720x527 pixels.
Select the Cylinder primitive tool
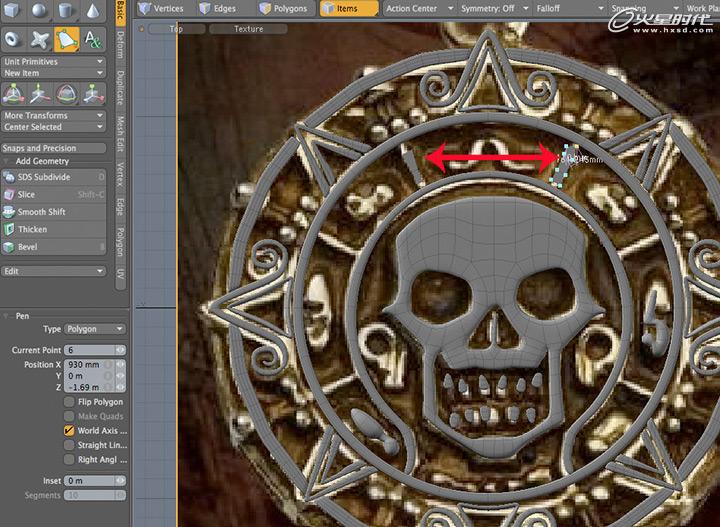click(66, 10)
